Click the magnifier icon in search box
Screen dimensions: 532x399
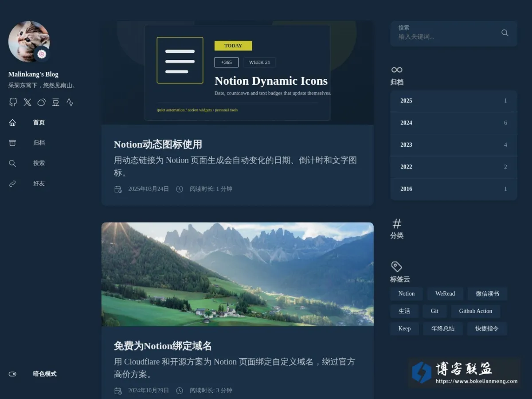tap(505, 33)
